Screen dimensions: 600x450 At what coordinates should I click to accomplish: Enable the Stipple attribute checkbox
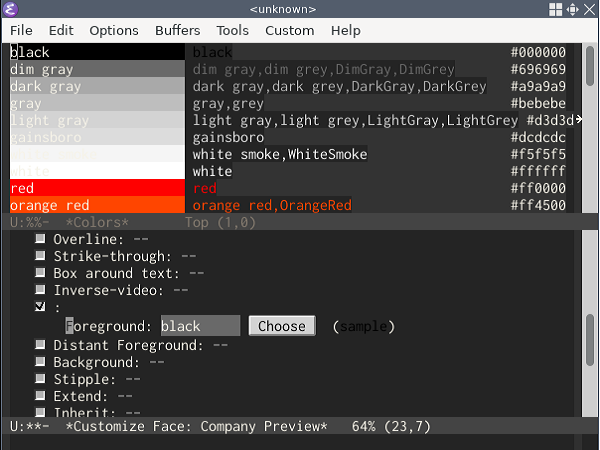40,380
